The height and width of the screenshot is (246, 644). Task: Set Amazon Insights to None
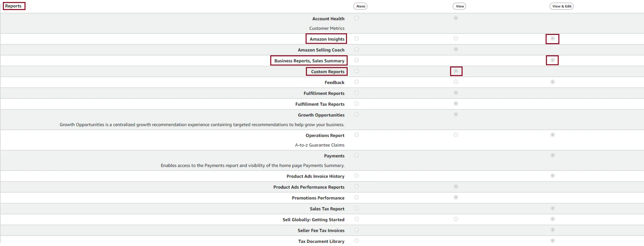coord(357,38)
